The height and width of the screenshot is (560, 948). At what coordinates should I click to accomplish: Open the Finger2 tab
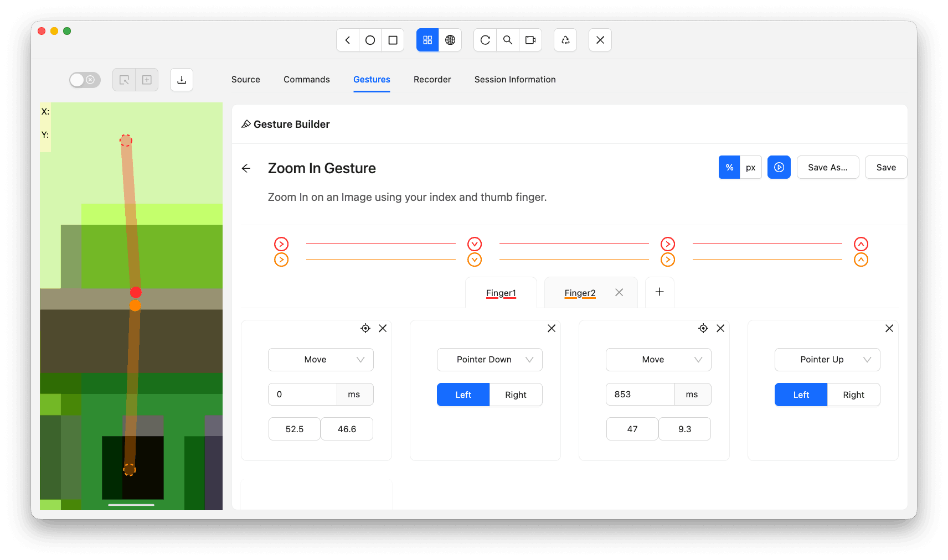(579, 293)
